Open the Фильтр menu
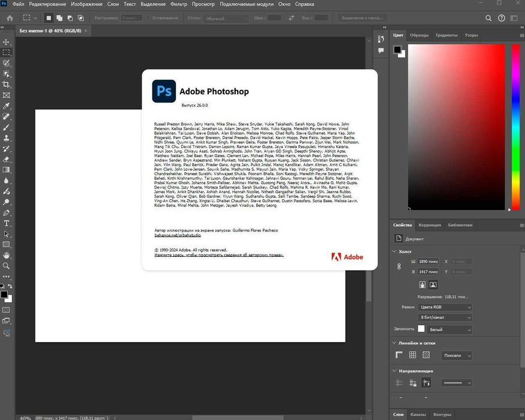525x420 pixels. 178,4
